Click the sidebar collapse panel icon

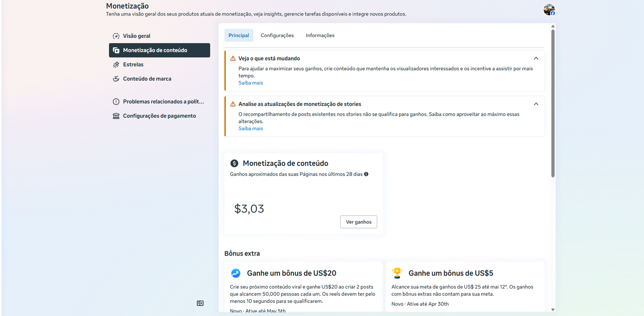200,303
